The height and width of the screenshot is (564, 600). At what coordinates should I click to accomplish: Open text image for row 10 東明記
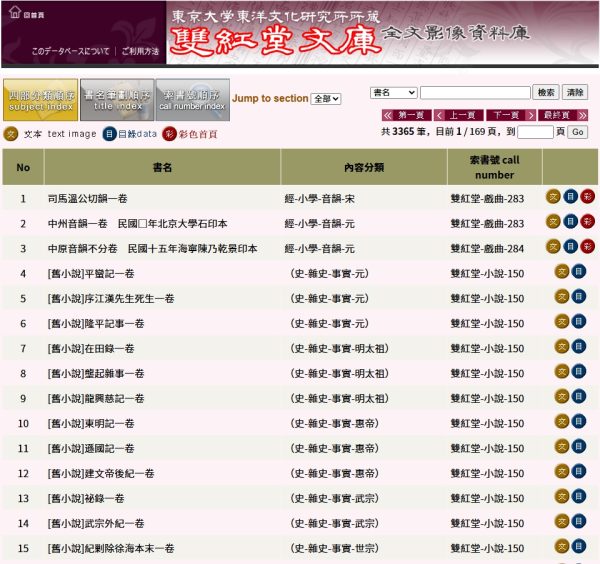[x=562, y=421]
